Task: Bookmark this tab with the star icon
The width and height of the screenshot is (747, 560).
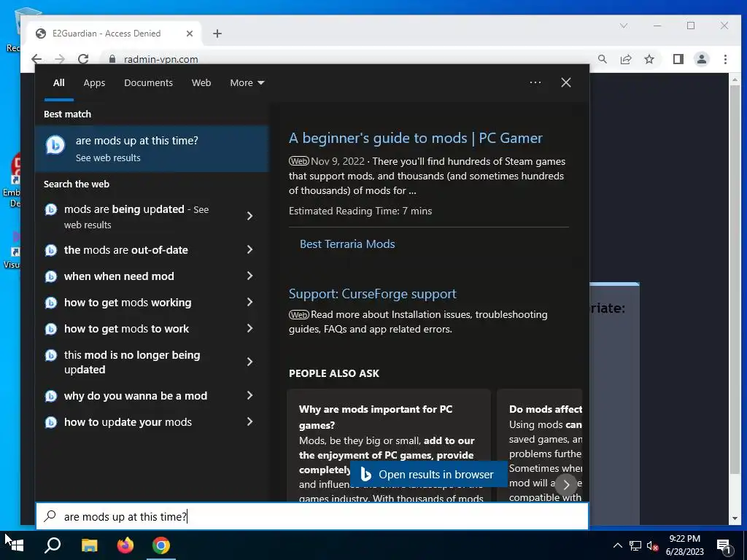Action: point(649,59)
